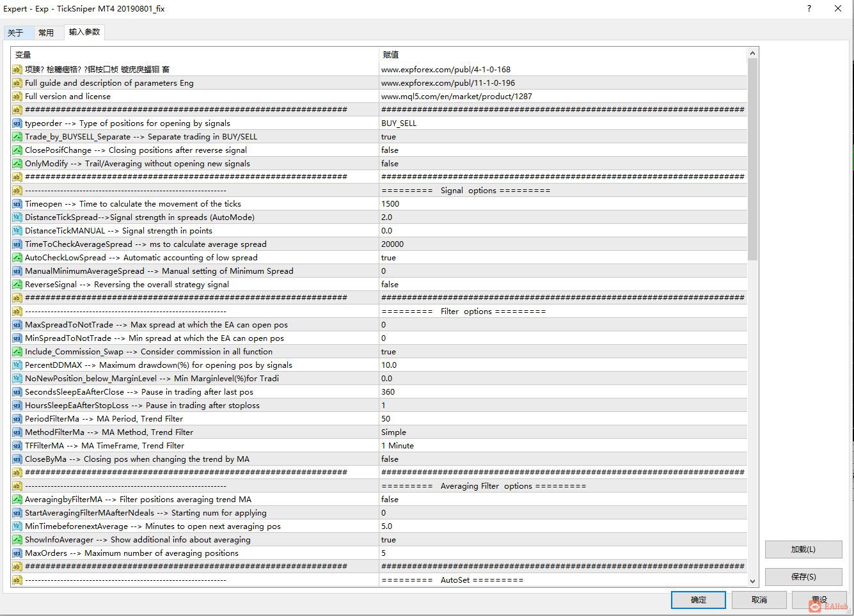The height and width of the screenshot is (616, 854).
Task: Click the boolean icon beside Trade_by_BUYSELL_Separate
Action: [17, 137]
